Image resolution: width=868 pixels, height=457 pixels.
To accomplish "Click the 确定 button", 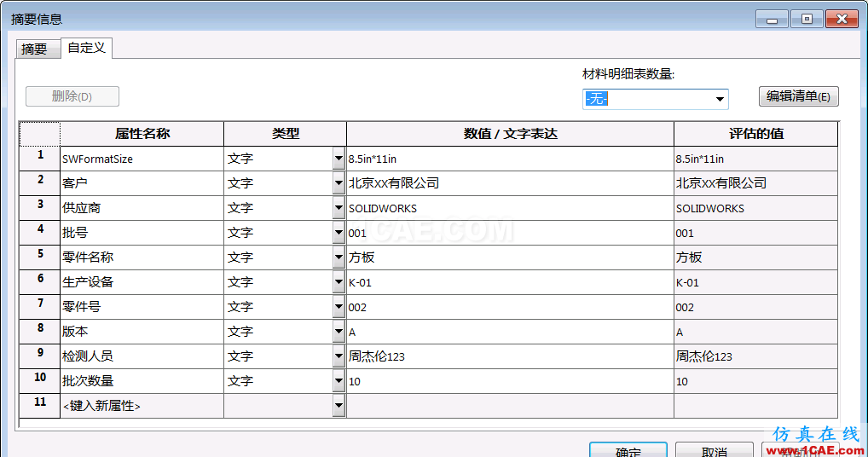I will (x=628, y=450).
